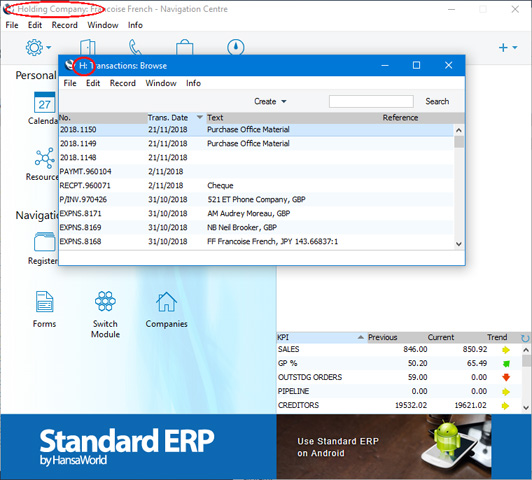Image resolution: width=532 pixels, height=480 pixels.
Task: Select transaction row 2018.1148
Action: pos(256,157)
